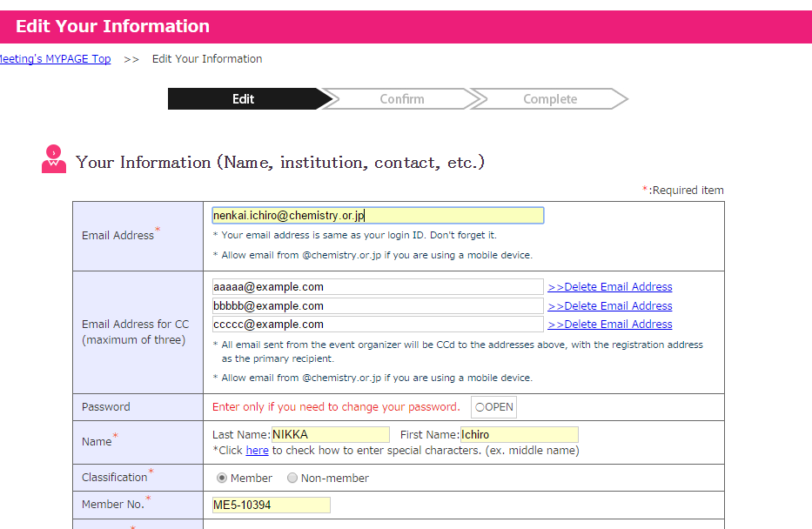Image resolution: width=812 pixels, height=529 pixels.
Task: Open the 'here' special characters link
Action: click(x=257, y=451)
